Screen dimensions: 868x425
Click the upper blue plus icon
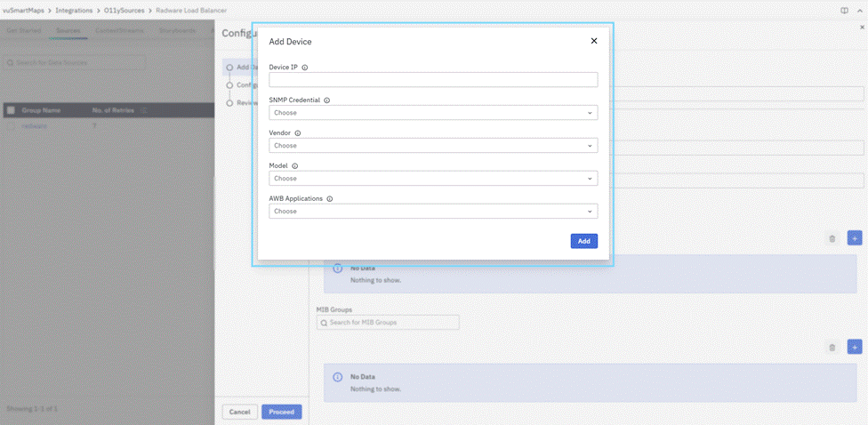point(854,238)
